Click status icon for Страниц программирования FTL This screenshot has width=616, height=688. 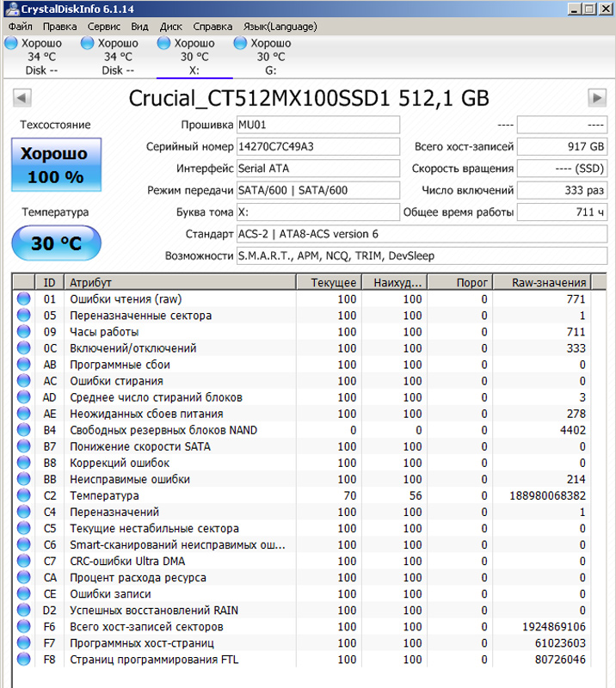24,659
